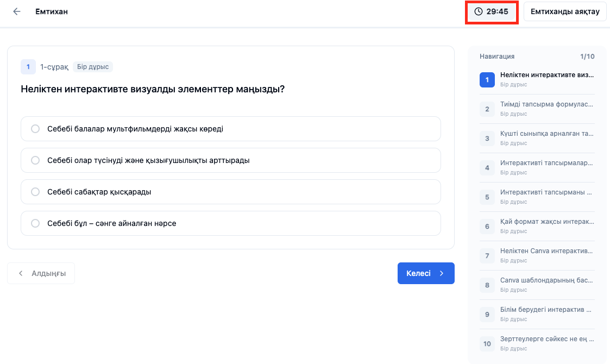Select answer Себебі олар түсінуді және қызығушылықты арттырады
The image size is (610, 364).
click(x=231, y=160)
